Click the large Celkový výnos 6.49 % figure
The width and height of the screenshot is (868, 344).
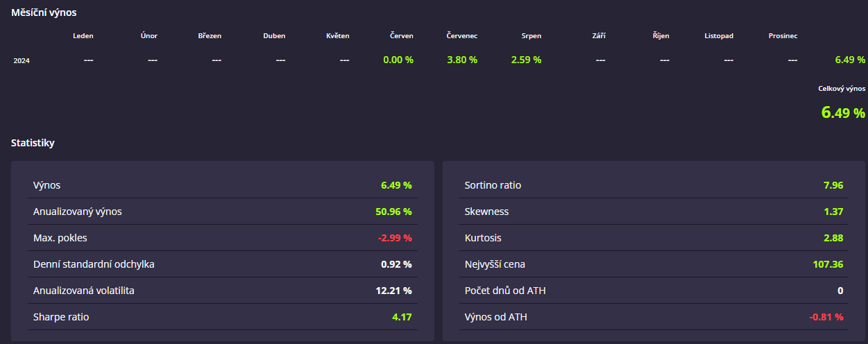point(843,112)
